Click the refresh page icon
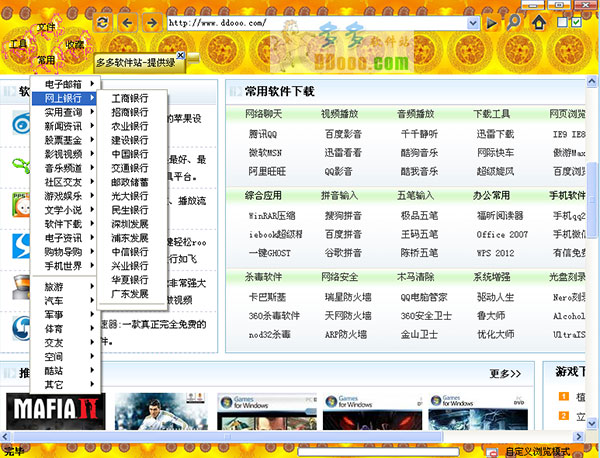The image size is (600, 458). 103,23
